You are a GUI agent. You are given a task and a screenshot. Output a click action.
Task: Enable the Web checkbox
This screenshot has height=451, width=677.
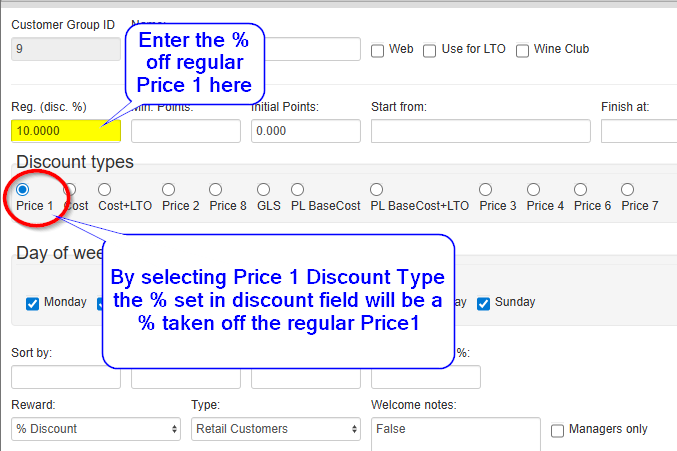pyautogui.click(x=377, y=50)
